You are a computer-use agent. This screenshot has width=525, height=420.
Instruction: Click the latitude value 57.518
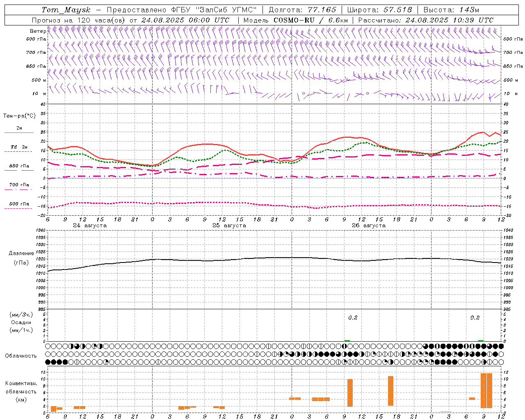point(398,10)
